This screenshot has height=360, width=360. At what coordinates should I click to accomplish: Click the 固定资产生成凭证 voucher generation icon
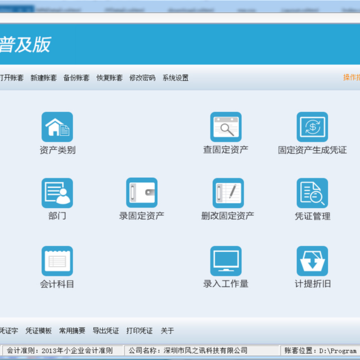(x=312, y=127)
